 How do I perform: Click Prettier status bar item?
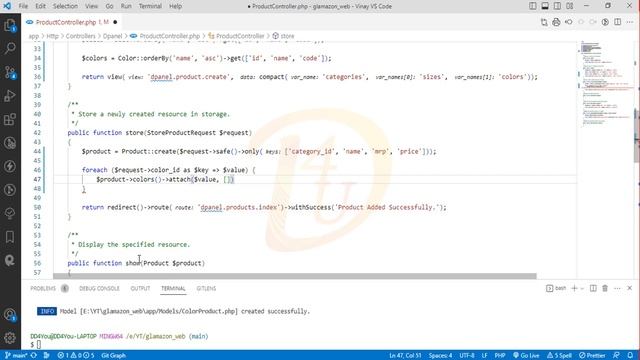point(592,355)
